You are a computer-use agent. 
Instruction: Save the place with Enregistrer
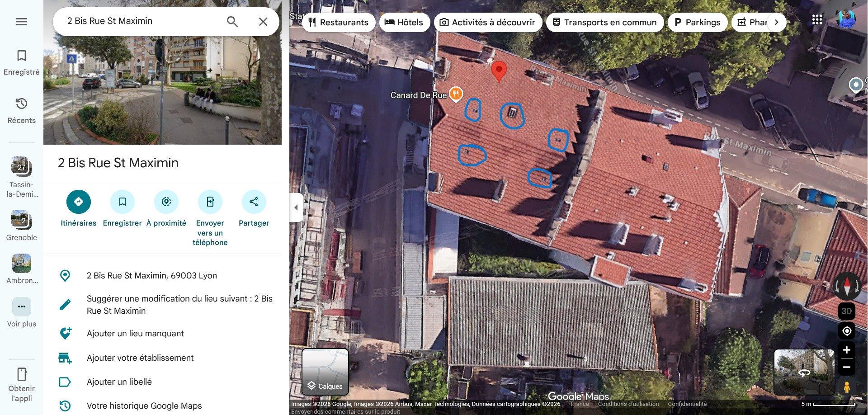123,208
